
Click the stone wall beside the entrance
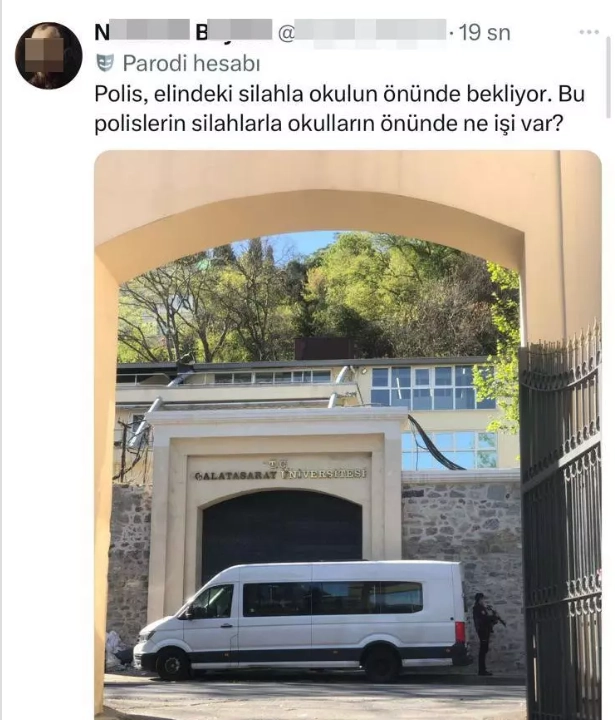click(x=462, y=521)
